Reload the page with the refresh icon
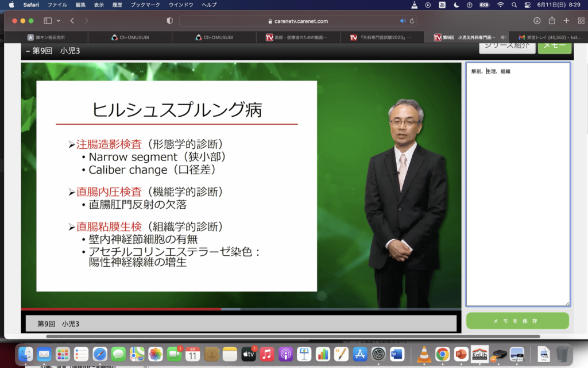 (x=412, y=21)
